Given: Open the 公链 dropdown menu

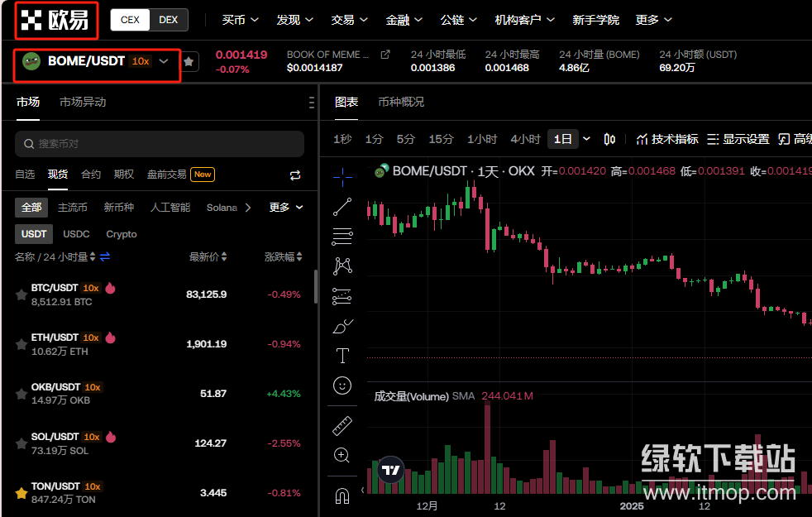Looking at the screenshot, I should [458, 20].
